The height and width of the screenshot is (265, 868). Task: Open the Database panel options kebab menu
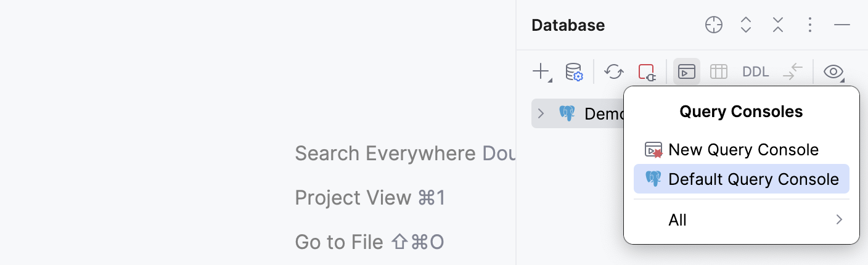810,25
